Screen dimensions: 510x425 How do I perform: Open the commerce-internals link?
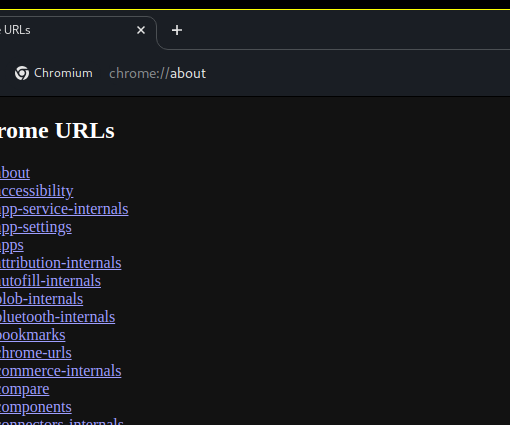coord(60,371)
